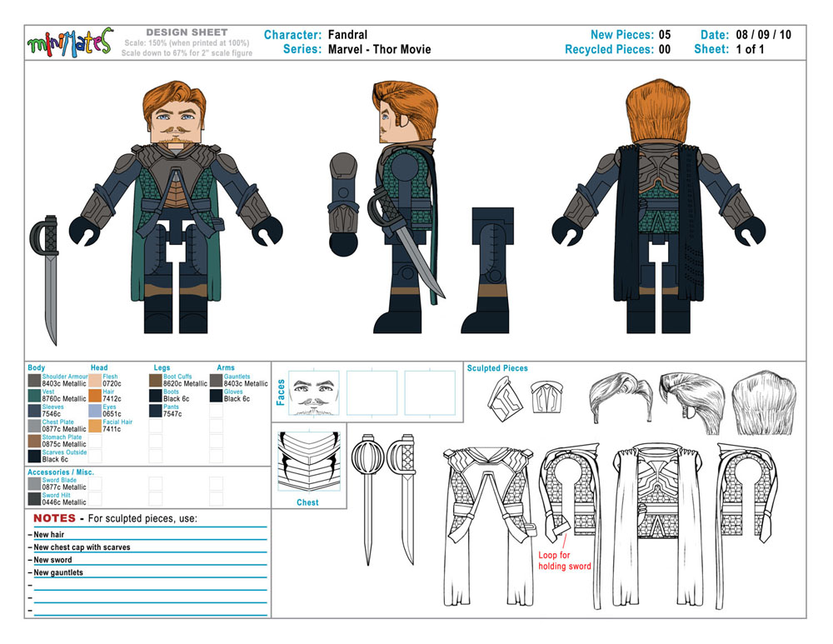Viewport: 833px width, 644px height.
Task: Select the Boots Black 6c swatch
Action: [x=156, y=396]
